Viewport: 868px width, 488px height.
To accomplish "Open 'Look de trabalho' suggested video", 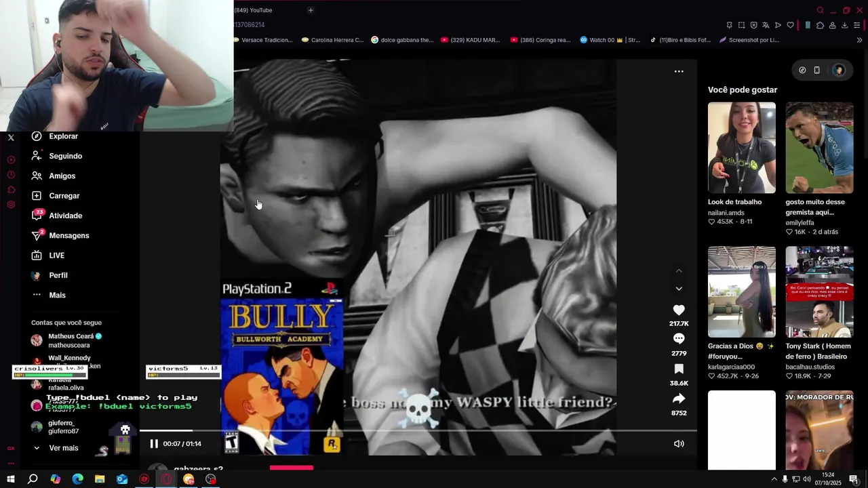I will click(x=742, y=148).
